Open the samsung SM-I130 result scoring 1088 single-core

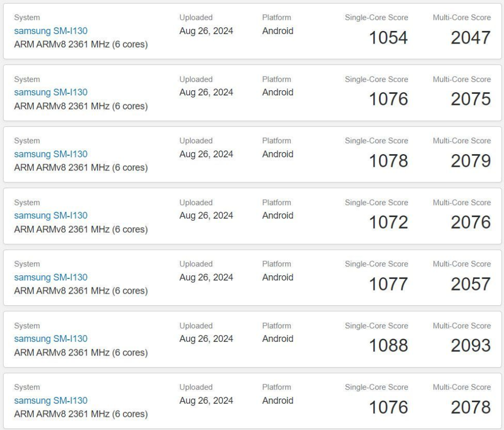click(50, 339)
